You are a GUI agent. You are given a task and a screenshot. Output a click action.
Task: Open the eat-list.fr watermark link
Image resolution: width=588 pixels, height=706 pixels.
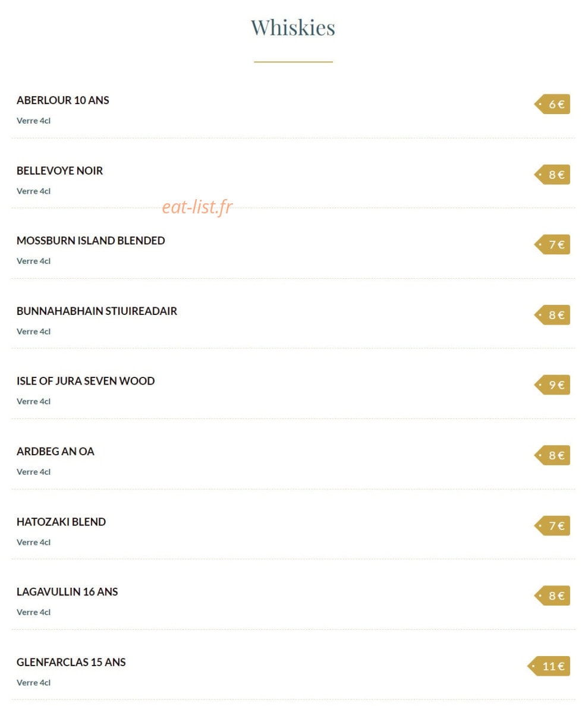197,207
